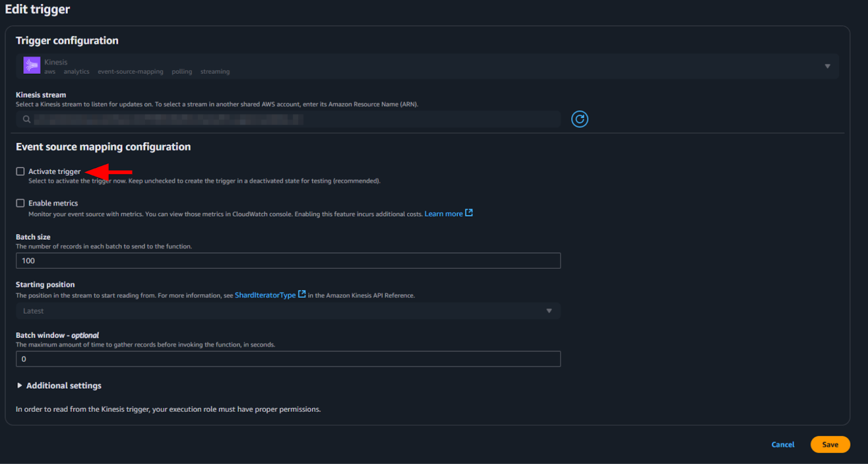868x464 pixels.
Task: Refresh the Kinesis stream list
Action: point(579,119)
